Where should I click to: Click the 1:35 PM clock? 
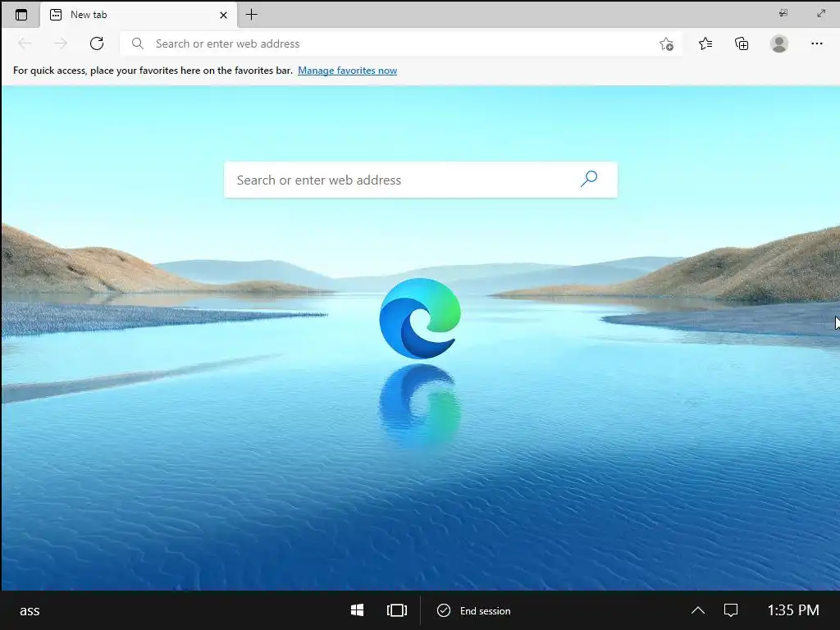793,610
